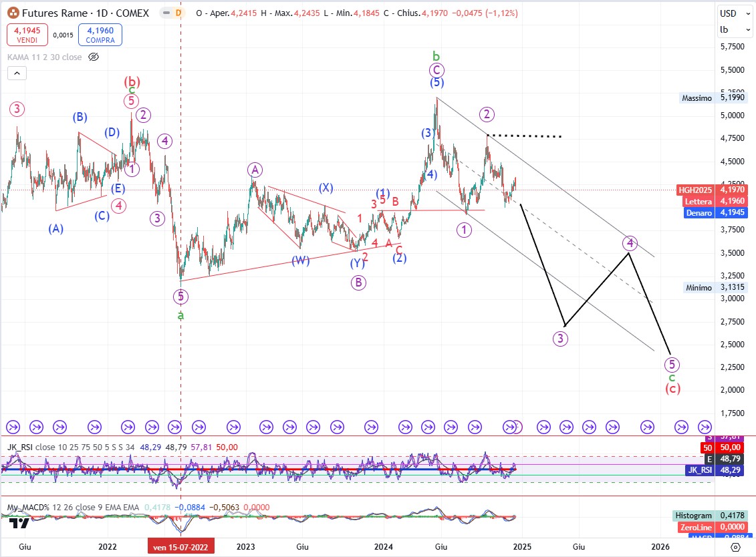
Task: Select the green a label under the 2022 low
Action: [x=180, y=316]
